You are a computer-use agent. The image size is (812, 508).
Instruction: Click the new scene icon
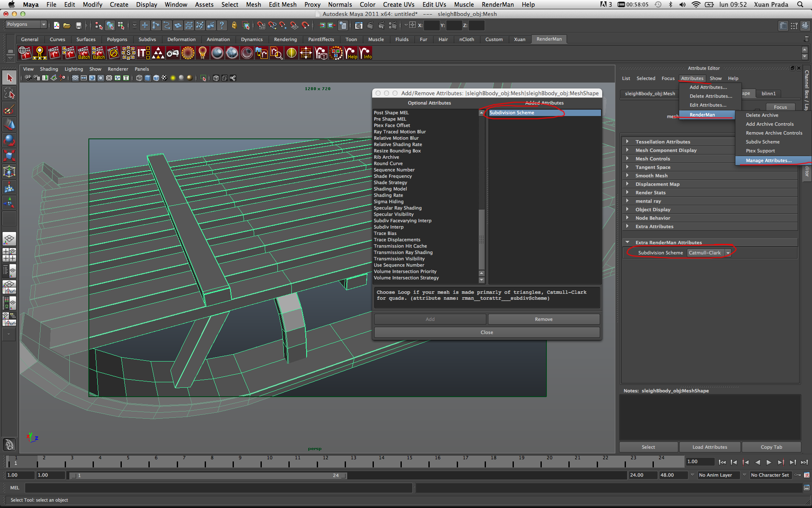[56, 25]
